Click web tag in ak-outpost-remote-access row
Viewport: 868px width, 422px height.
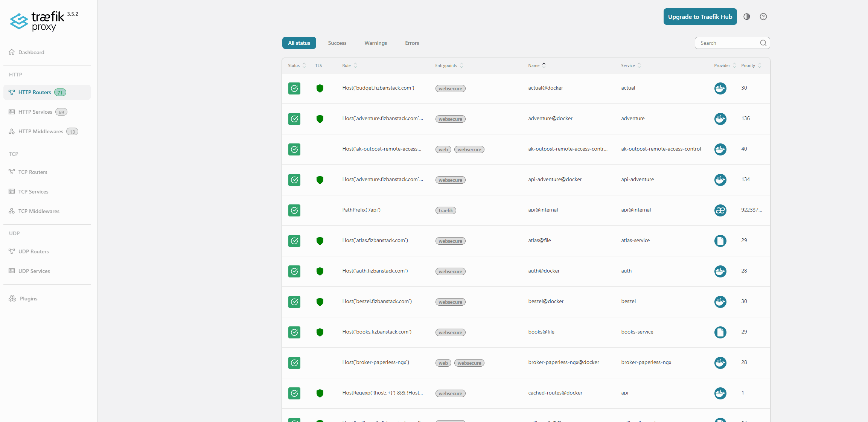point(443,150)
